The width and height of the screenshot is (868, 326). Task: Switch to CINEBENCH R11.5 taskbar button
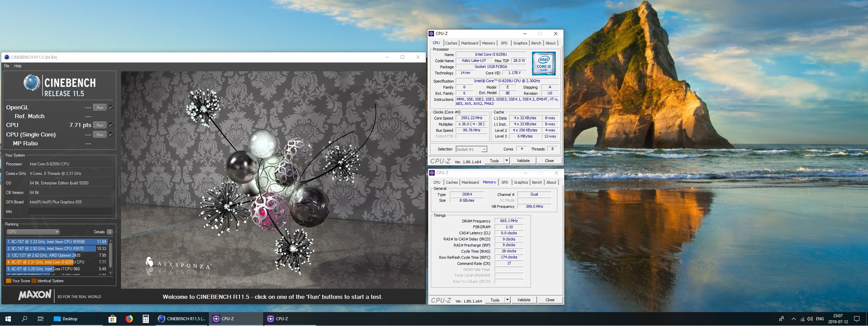[182, 319]
